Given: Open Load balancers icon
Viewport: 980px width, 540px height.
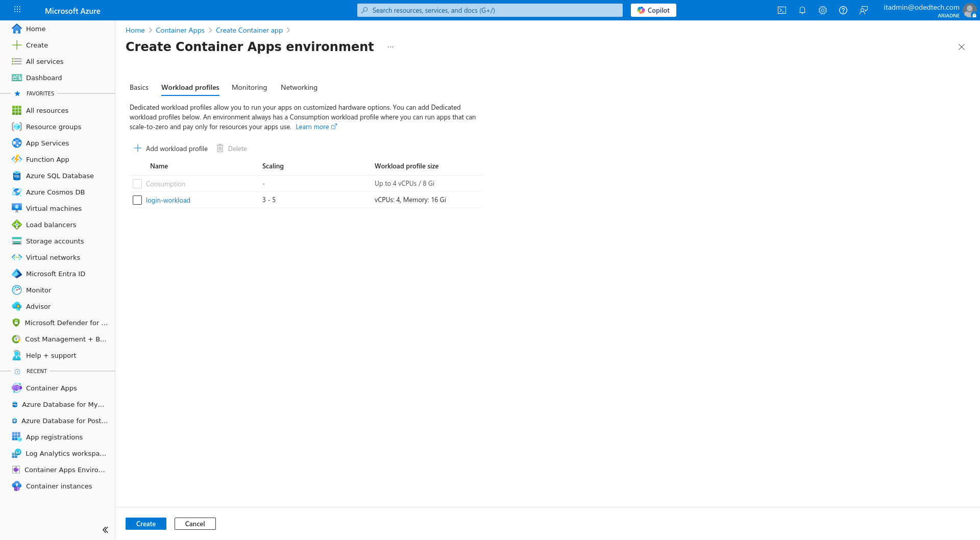Looking at the screenshot, I should 17,225.
